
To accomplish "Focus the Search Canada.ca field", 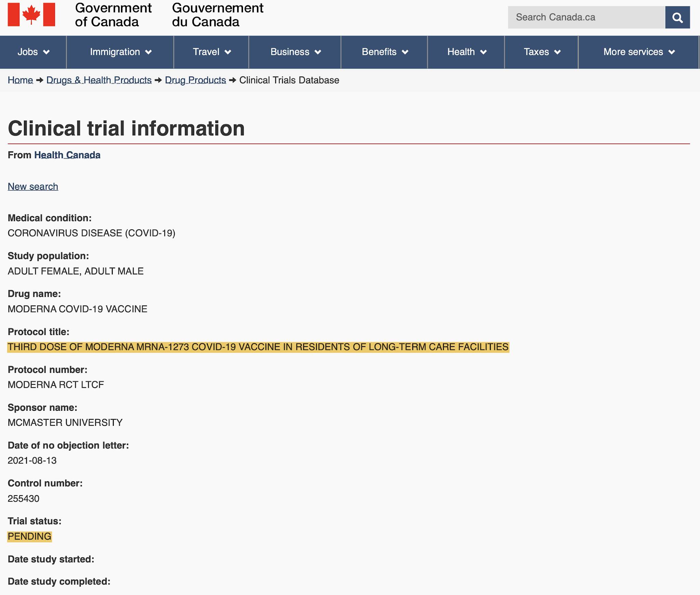I will (587, 17).
